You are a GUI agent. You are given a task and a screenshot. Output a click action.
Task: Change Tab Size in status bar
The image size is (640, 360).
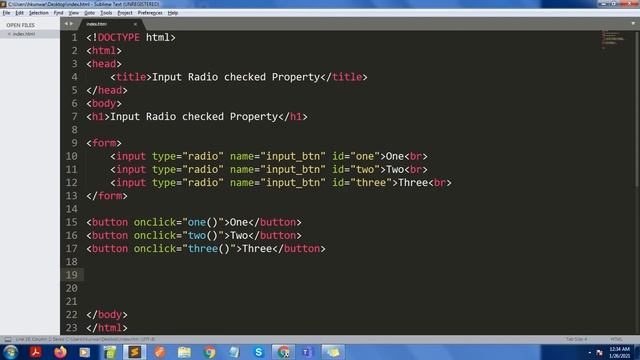click(576, 339)
